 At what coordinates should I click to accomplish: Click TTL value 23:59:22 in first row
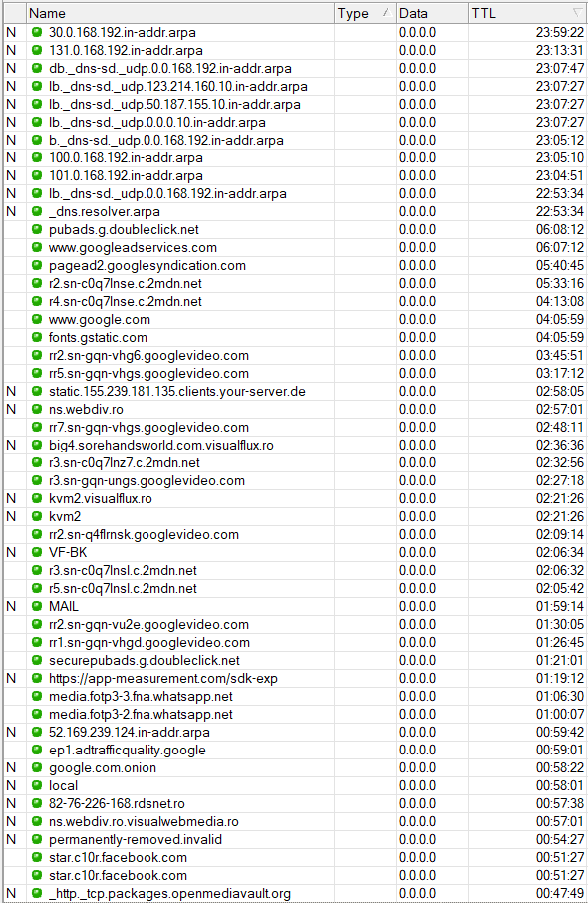tap(560, 32)
